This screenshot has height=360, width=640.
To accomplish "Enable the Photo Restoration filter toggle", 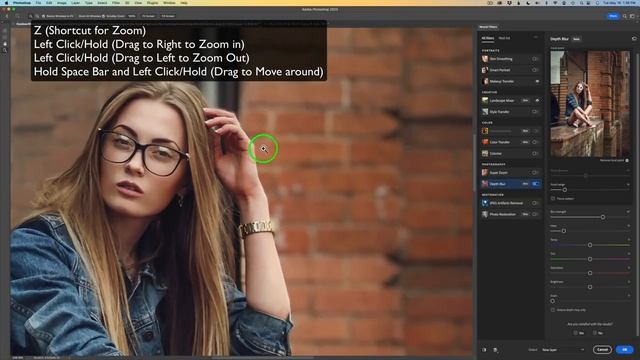I will point(535,214).
